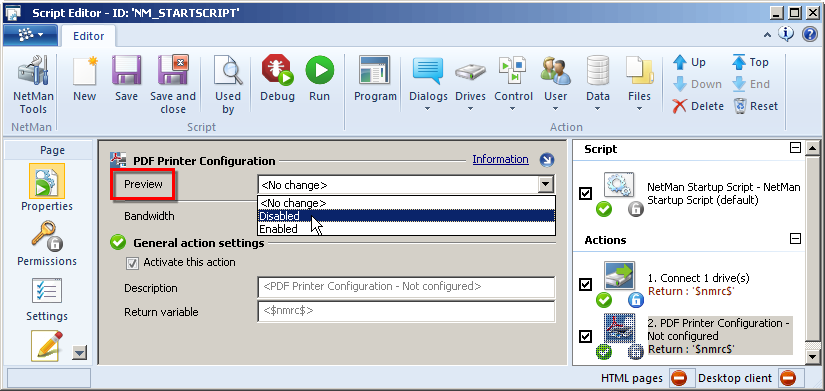
Task: Switch to the Editor tab
Action: (x=88, y=36)
